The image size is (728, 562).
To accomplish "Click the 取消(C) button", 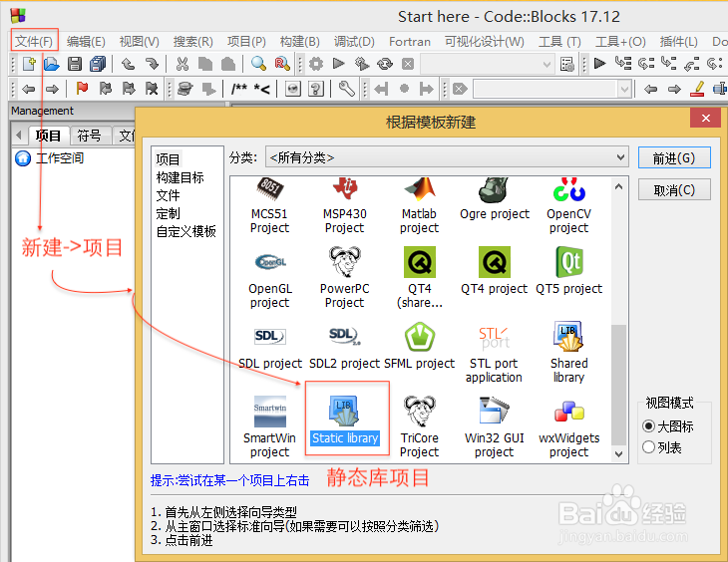I will [674, 189].
